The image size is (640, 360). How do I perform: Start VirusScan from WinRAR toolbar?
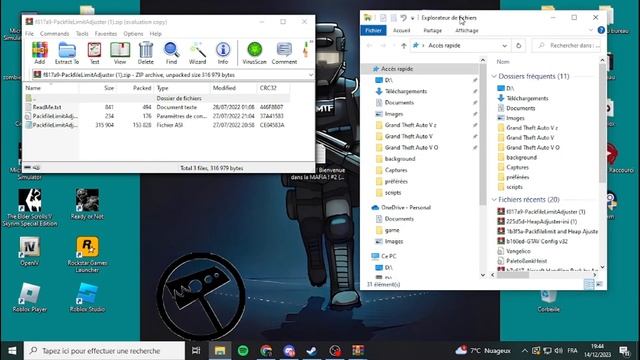coord(254,53)
